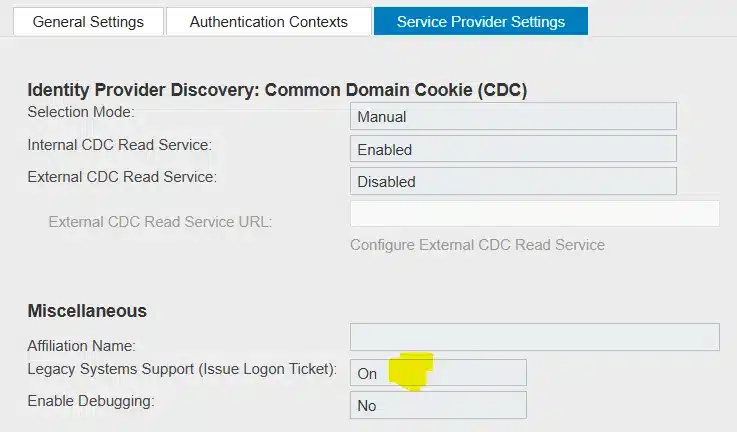Click the External CDC Read Service URL input

pos(534,214)
